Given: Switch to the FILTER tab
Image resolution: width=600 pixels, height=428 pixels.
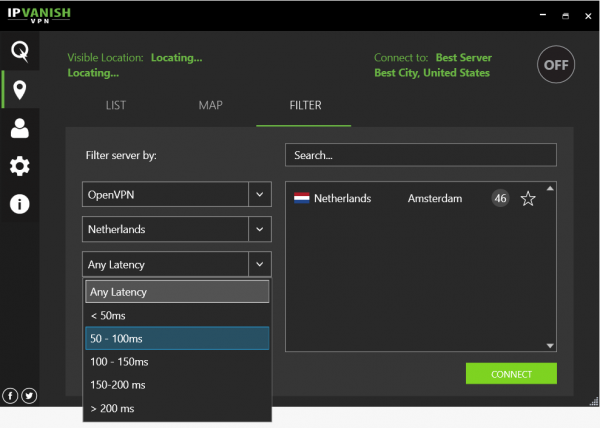Looking at the screenshot, I should point(305,105).
